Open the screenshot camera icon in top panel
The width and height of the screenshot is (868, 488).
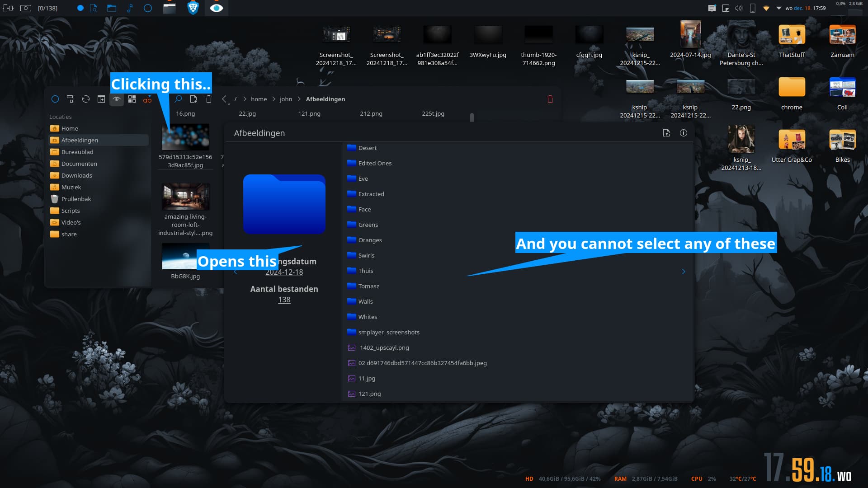click(26, 8)
